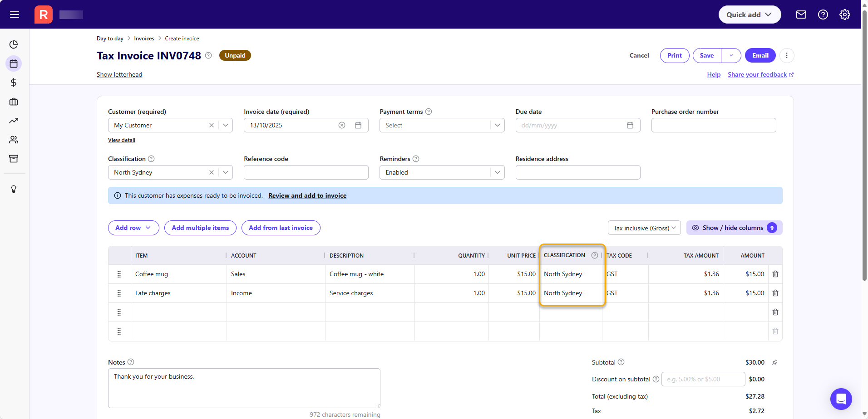Open the mail envelope icon in header

pyautogui.click(x=801, y=15)
